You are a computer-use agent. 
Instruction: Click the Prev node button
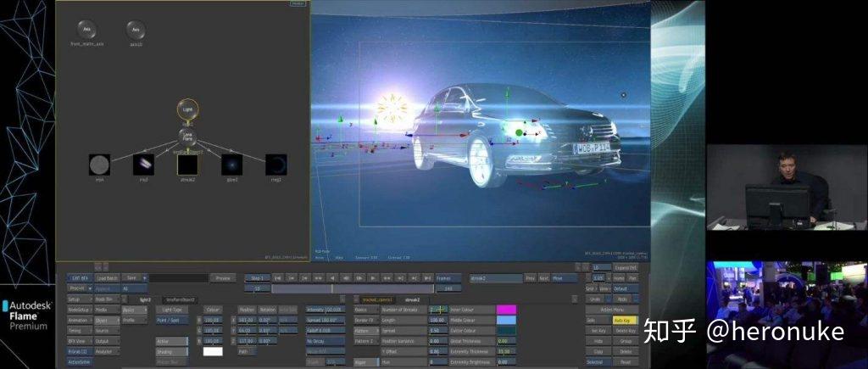[531, 278]
